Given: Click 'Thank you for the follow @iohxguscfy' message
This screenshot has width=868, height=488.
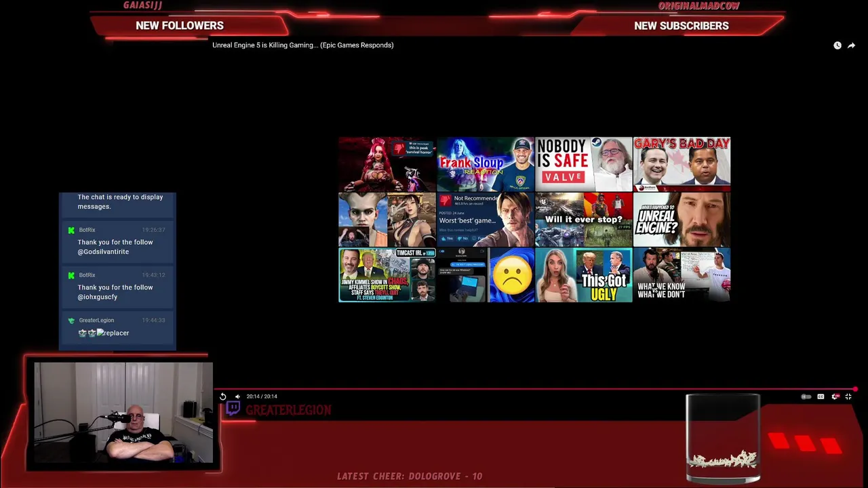Looking at the screenshot, I should click(x=115, y=292).
